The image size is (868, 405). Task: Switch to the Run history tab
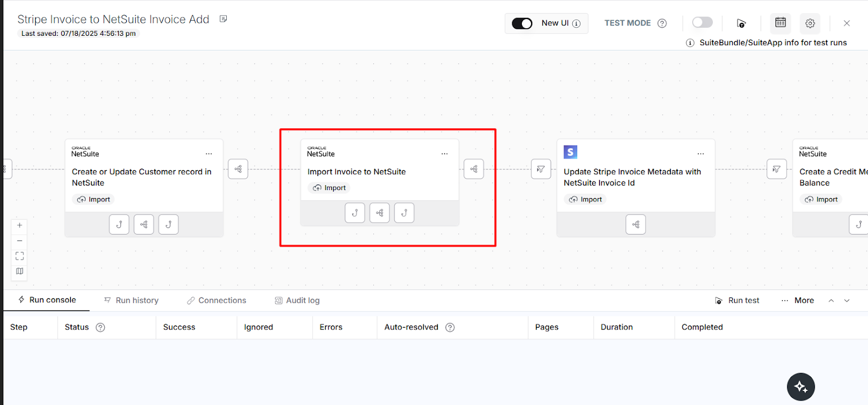[131, 300]
